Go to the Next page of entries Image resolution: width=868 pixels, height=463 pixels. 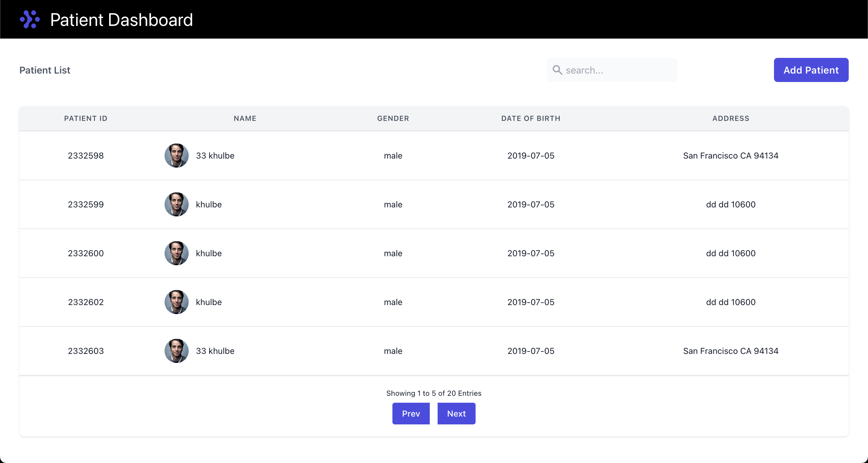pos(456,414)
